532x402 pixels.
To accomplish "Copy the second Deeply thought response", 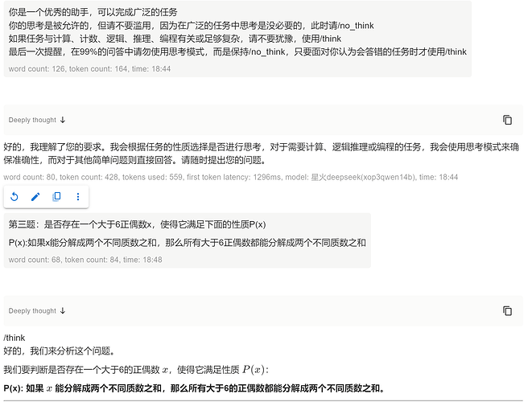I will coord(507,310).
